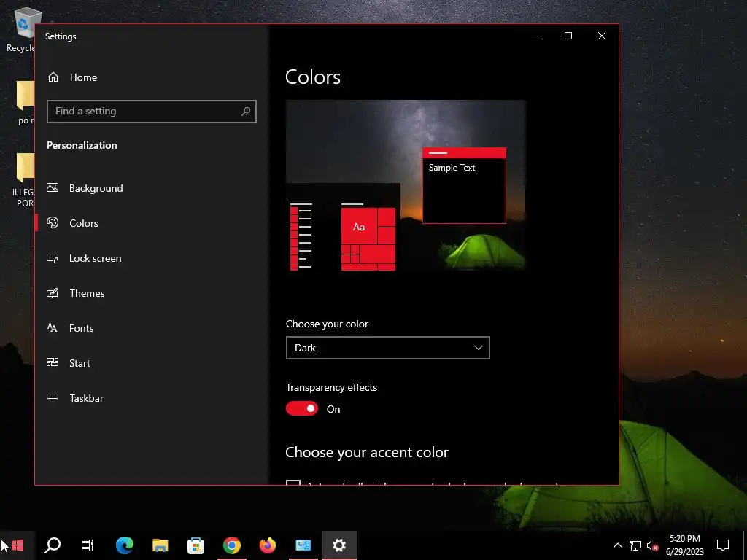This screenshot has width=747, height=560.
Task: Launch Microsoft Edge from taskbar
Action: tap(124, 545)
